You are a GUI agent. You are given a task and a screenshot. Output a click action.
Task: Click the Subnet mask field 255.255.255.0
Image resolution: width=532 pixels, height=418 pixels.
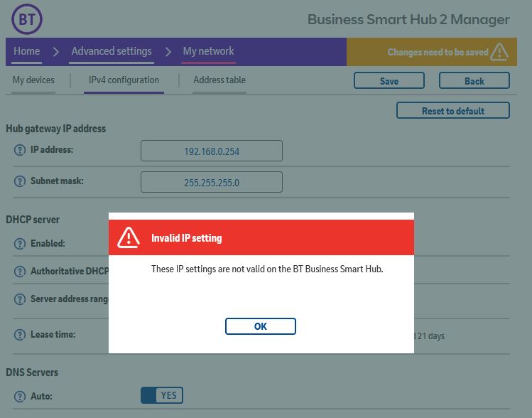[212, 182]
